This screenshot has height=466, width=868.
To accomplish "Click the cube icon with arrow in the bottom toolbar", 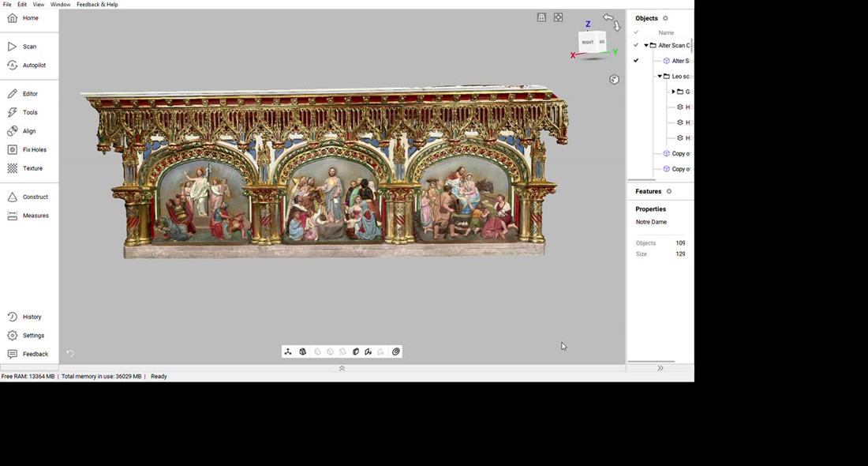I will pos(369,351).
